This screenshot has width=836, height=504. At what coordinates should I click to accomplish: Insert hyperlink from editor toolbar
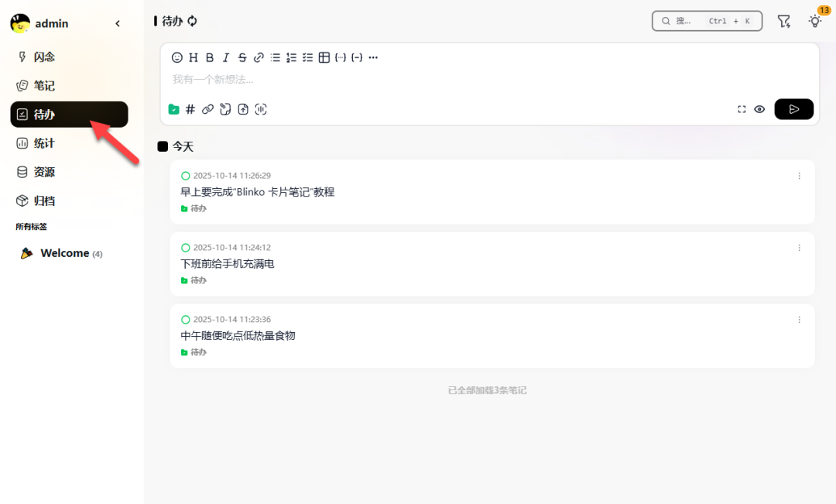point(259,57)
